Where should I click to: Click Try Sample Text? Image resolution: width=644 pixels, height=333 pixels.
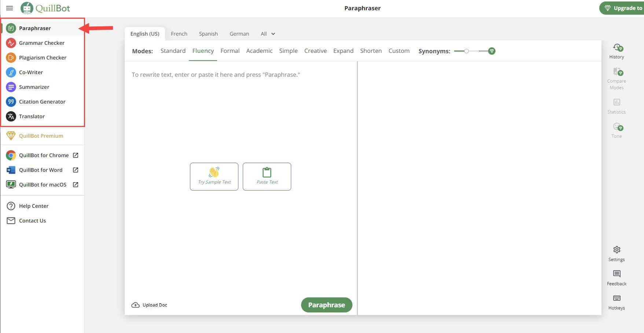(x=214, y=177)
